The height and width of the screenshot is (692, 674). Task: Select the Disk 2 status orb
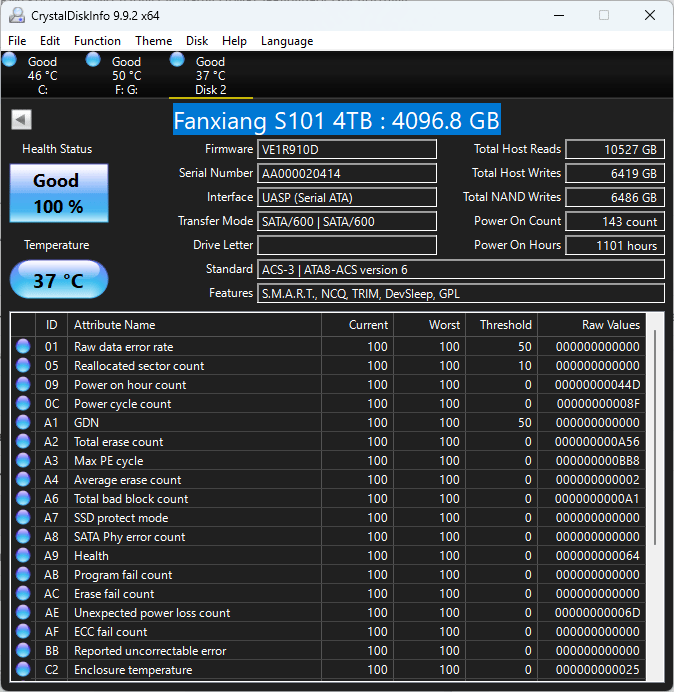tap(177, 60)
